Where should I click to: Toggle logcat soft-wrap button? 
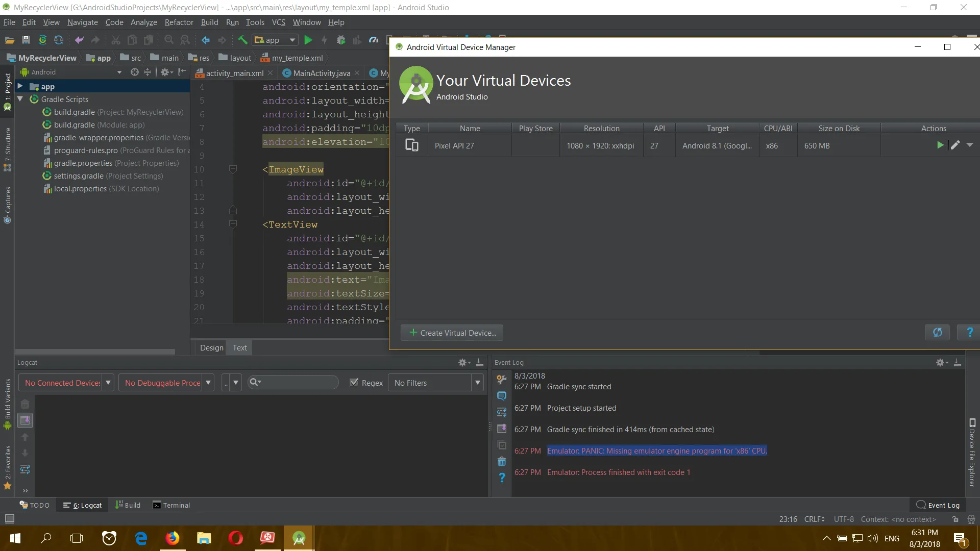coord(25,469)
